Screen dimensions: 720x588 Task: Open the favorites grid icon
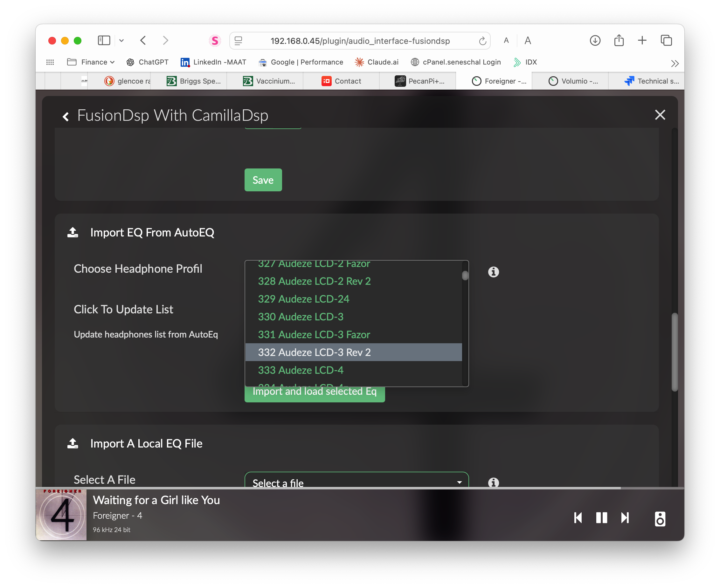[x=50, y=62]
